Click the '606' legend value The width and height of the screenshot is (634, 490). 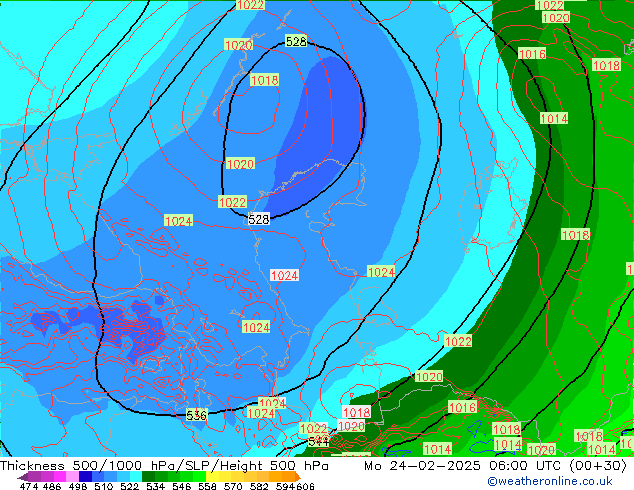coord(305,486)
